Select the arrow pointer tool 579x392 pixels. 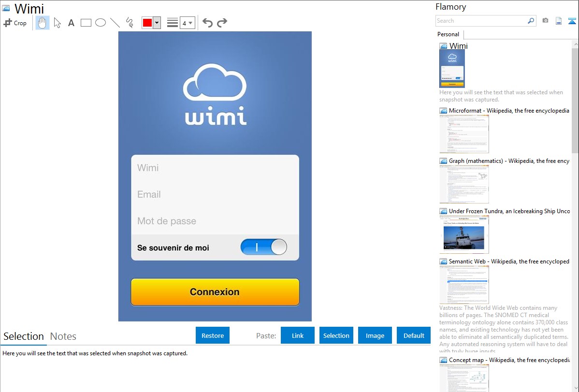click(57, 23)
